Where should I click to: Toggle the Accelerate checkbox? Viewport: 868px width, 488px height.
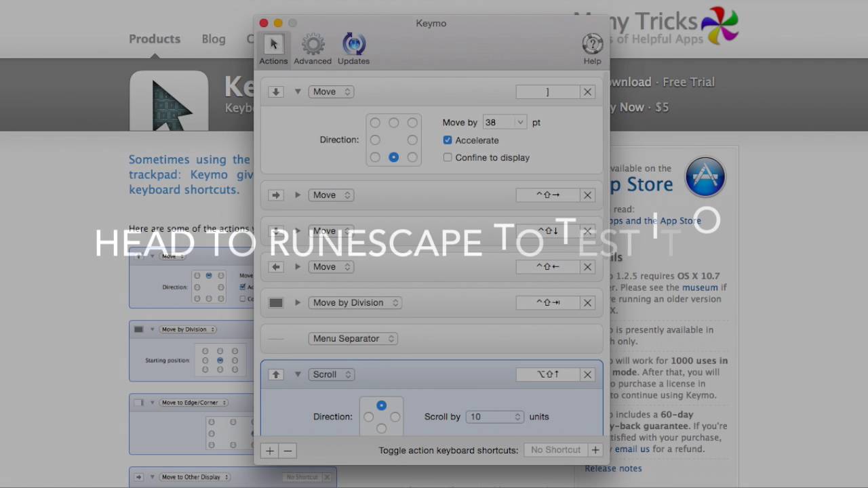click(x=448, y=140)
